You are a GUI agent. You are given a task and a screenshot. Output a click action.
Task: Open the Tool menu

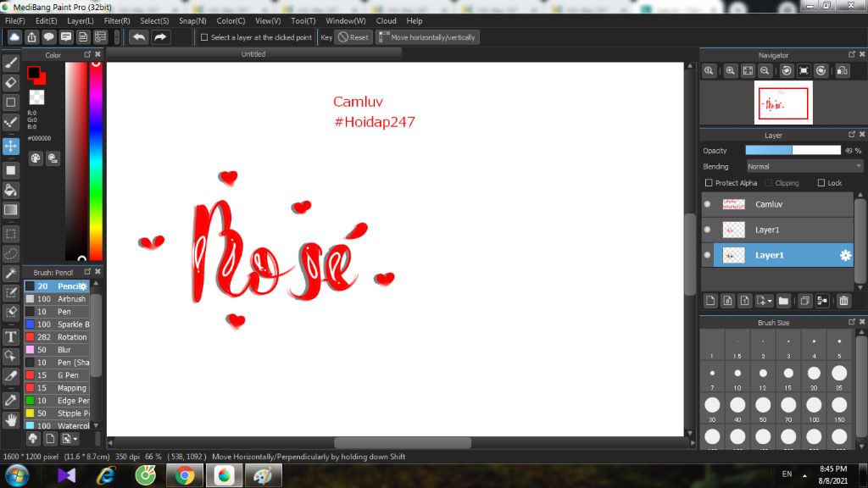pyautogui.click(x=303, y=20)
